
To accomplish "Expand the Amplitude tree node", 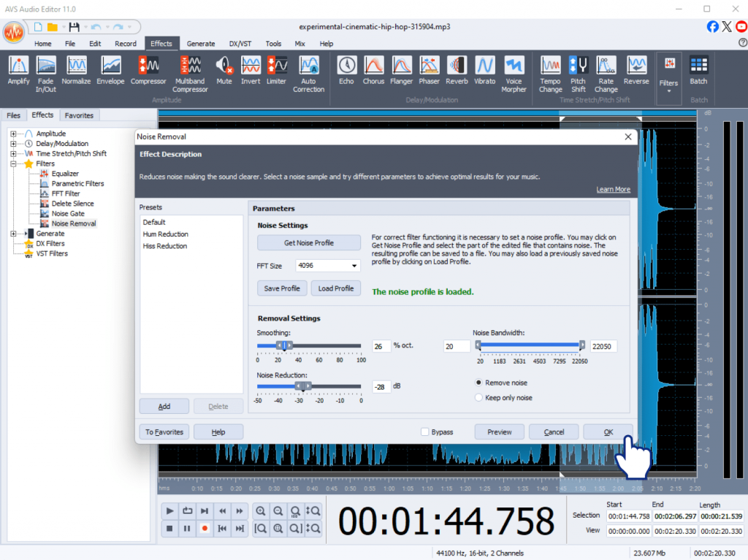I will [14, 134].
